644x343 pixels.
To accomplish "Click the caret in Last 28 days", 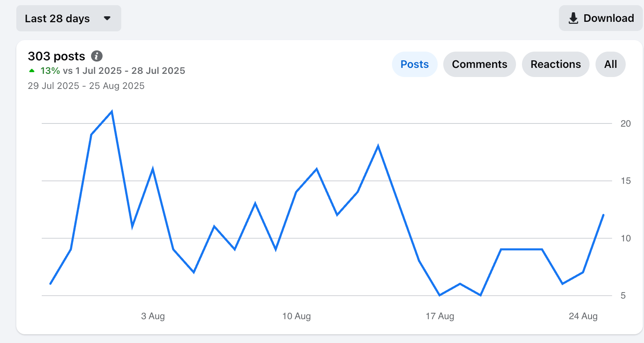I will (107, 18).
